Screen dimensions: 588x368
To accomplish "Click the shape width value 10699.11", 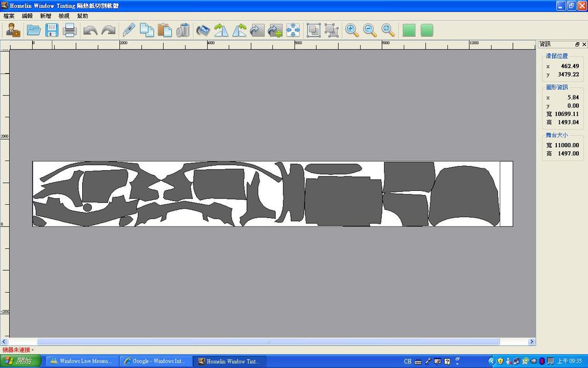I will [567, 114].
